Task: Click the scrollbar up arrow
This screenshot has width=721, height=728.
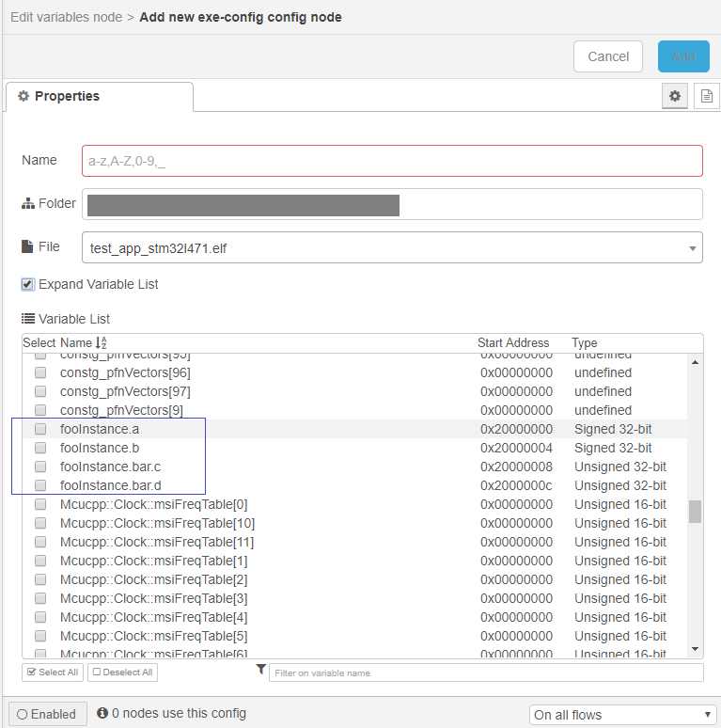Action: click(695, 362)
